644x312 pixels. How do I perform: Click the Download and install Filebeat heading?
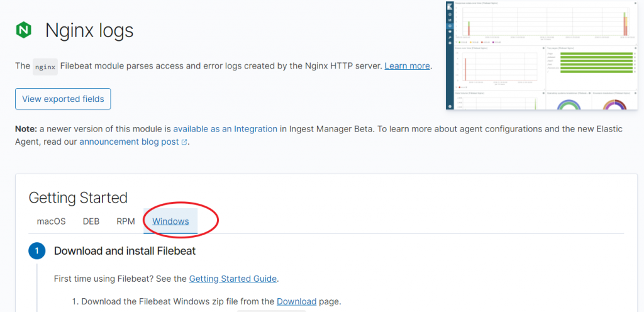click(125, 251)
